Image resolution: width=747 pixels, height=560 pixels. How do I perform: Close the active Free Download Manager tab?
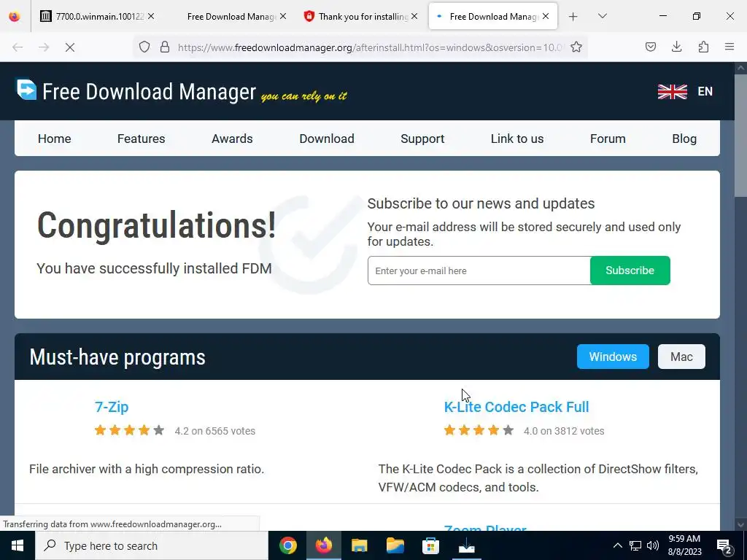tap(546, 16)
